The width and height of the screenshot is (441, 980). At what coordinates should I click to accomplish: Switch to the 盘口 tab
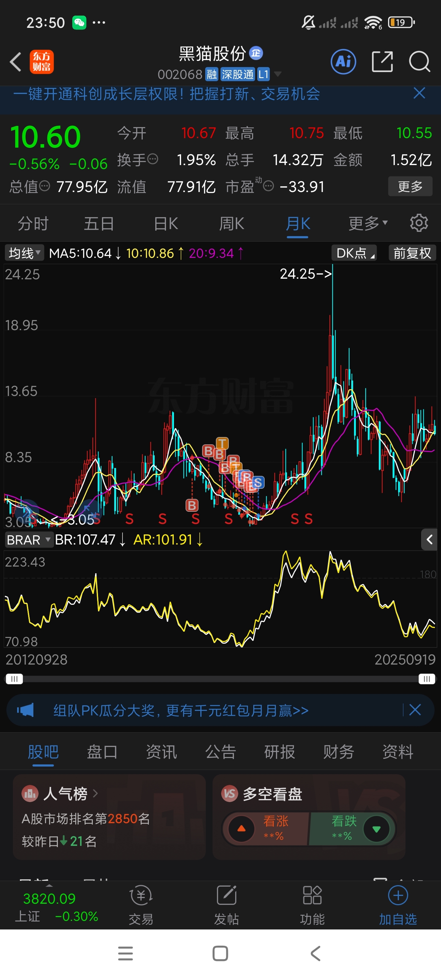click(102, 752)
